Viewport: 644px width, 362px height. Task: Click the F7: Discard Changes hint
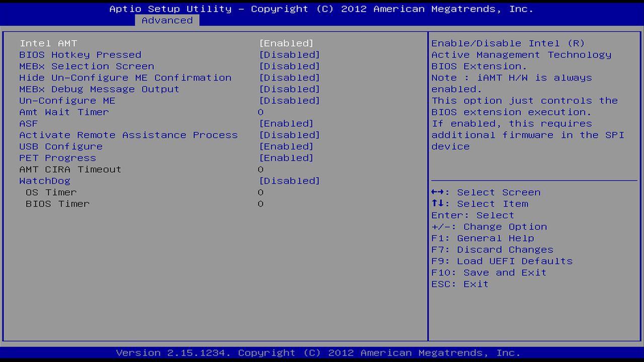[493, 250]
